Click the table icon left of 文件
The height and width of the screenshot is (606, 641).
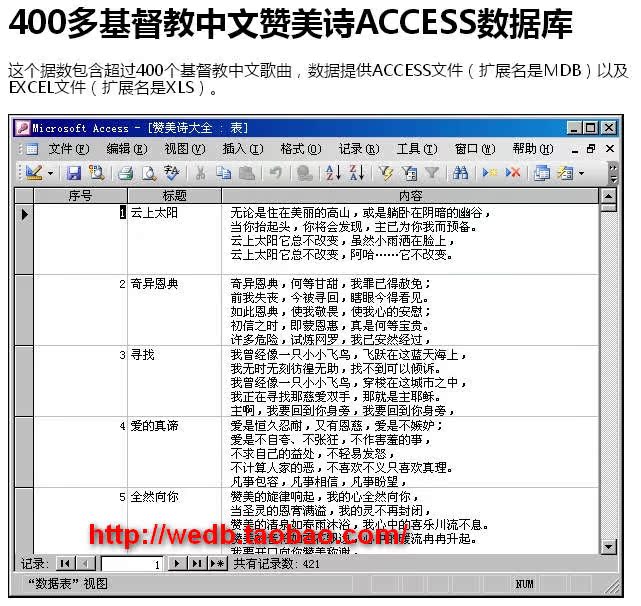(x=31, y=149)
